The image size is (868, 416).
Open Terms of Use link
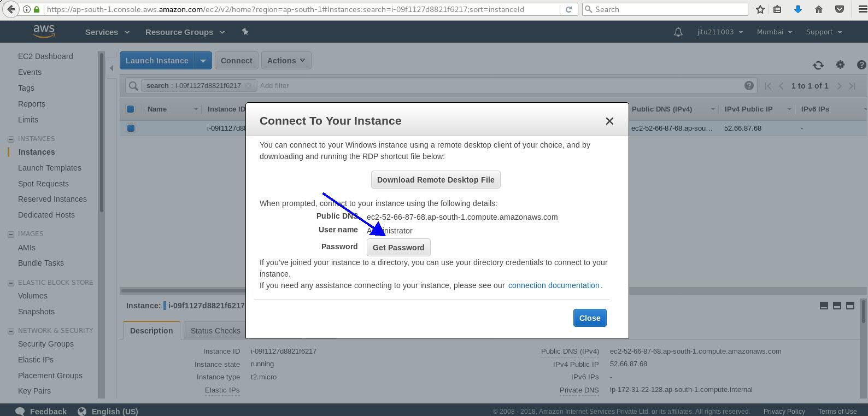(x=837, y=412)
